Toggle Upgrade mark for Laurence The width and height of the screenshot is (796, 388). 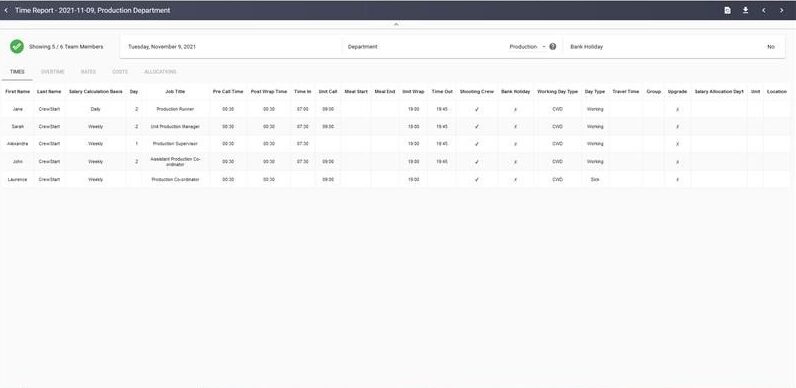677,179
